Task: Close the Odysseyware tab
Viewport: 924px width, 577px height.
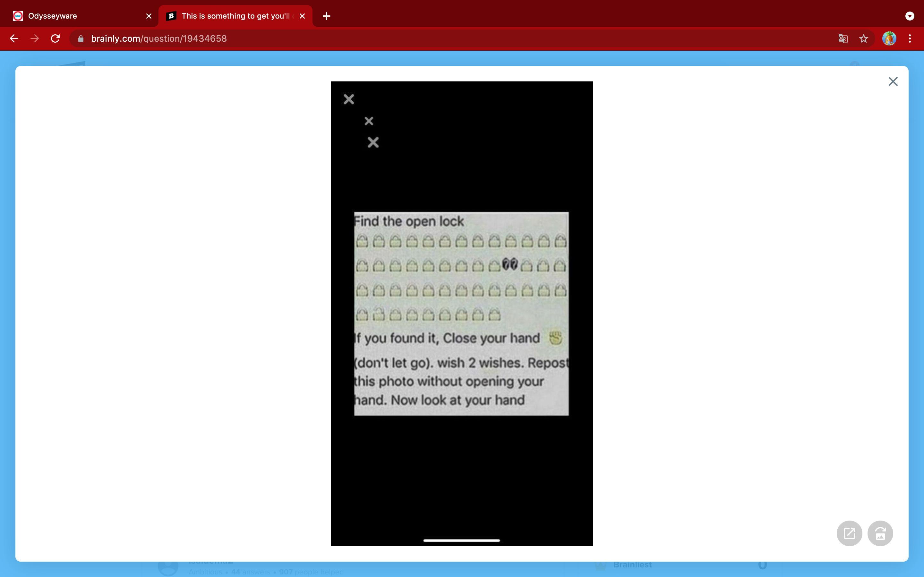Action: 149,16
